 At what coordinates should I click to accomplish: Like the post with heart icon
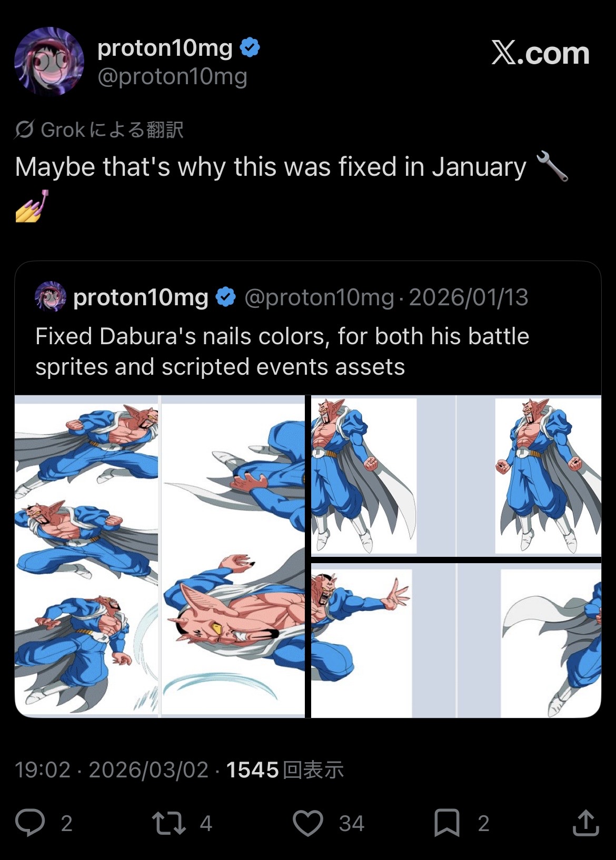click(x=308, y=823)
